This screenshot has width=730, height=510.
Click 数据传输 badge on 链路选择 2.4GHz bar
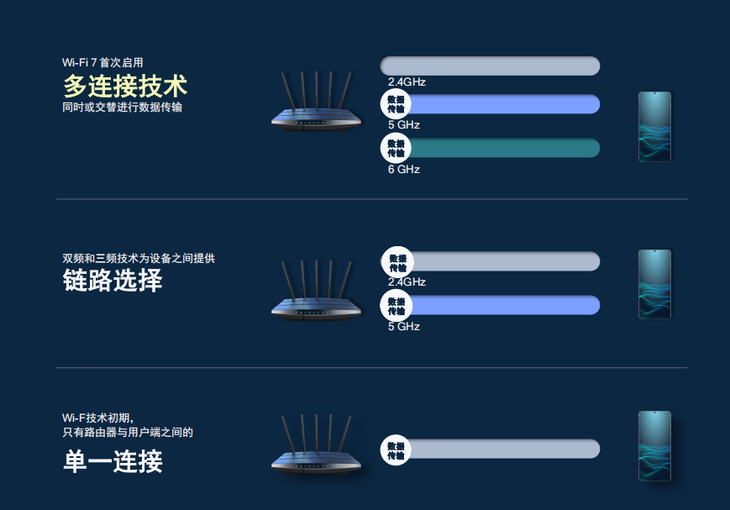(x=396, y=262)
